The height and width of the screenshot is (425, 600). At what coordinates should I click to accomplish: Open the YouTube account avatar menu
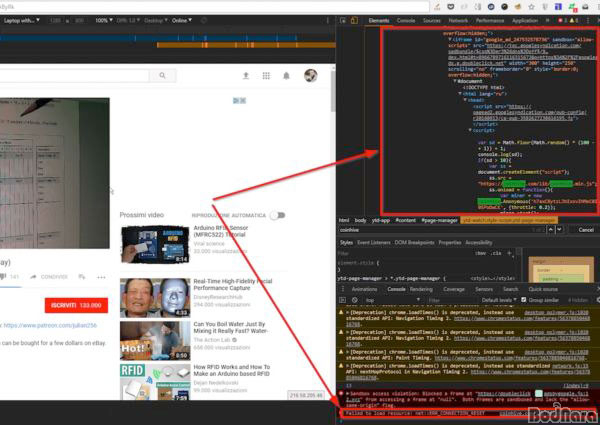pyautogui.click(x=311, y=75)
